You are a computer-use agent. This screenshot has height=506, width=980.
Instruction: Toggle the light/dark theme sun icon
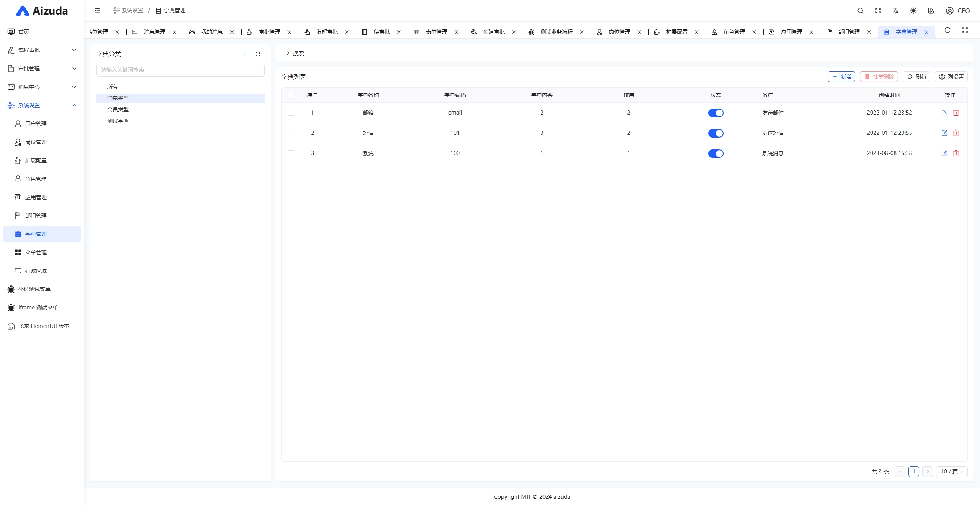(913, 11)
